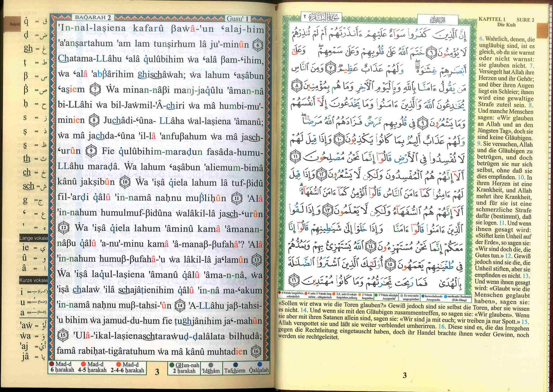
Task: Select the verse 7 ornament in Latin text
Action: (95, 90)
